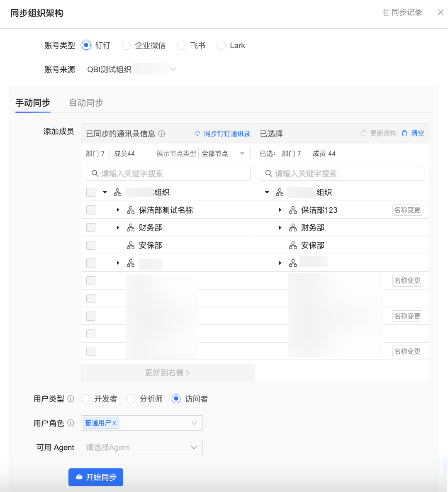Image resolution: width=448 pixels, height=492 pixels.
Task: Check the 保洁部测试名称 checkbox
Action: pyautogui.click(x=91, y=210)
